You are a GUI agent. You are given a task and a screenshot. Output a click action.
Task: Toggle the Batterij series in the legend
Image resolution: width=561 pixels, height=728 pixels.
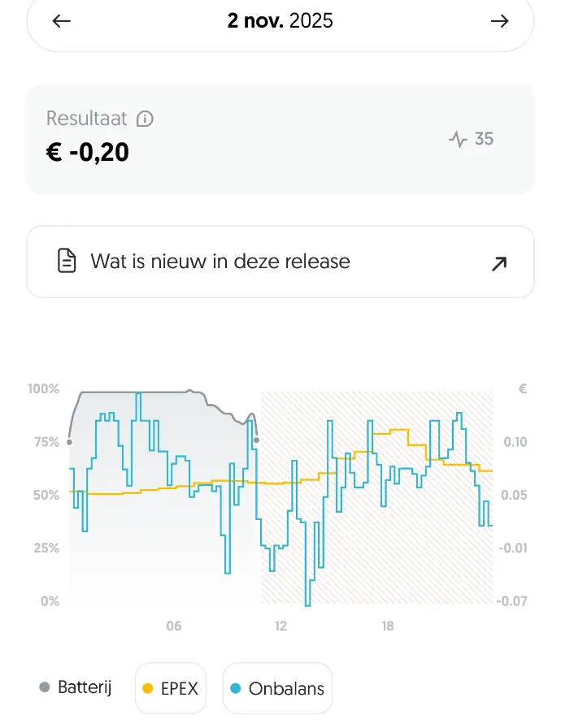coord(73,687)
